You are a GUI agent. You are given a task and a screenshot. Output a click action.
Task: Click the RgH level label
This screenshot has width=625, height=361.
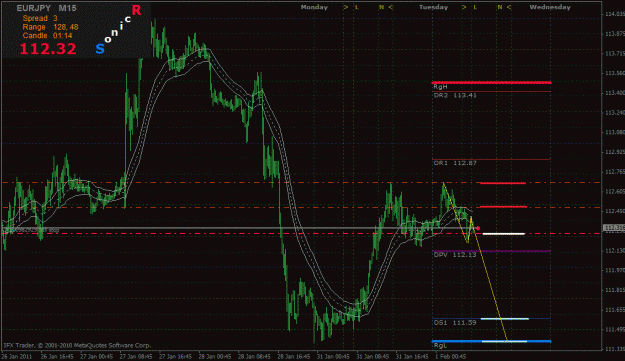pos(440,87)
